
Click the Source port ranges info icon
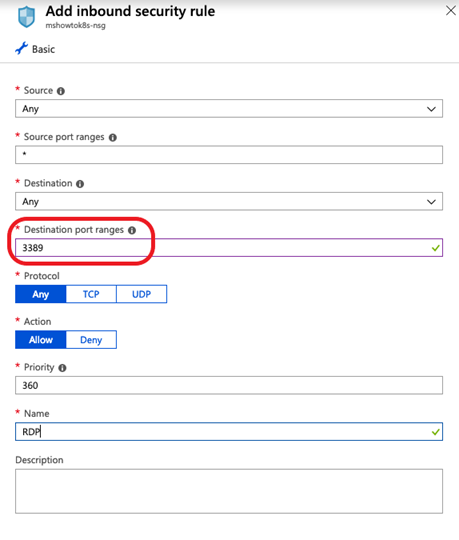coord(113,137)
